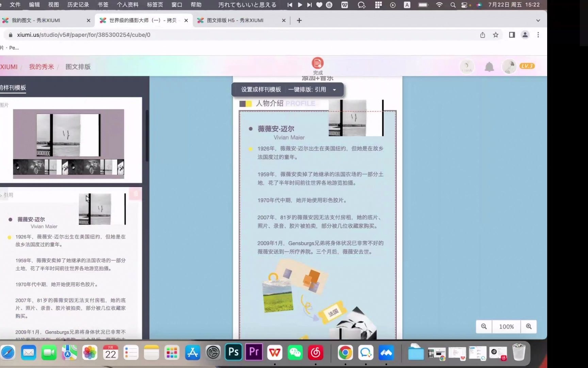Skip to next track in menu bar

click(309, 5)
